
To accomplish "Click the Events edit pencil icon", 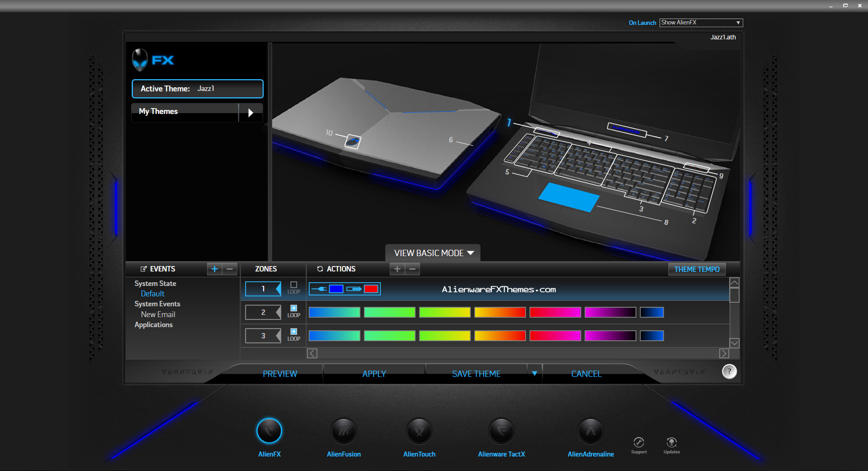I will (x=144, y=269).
